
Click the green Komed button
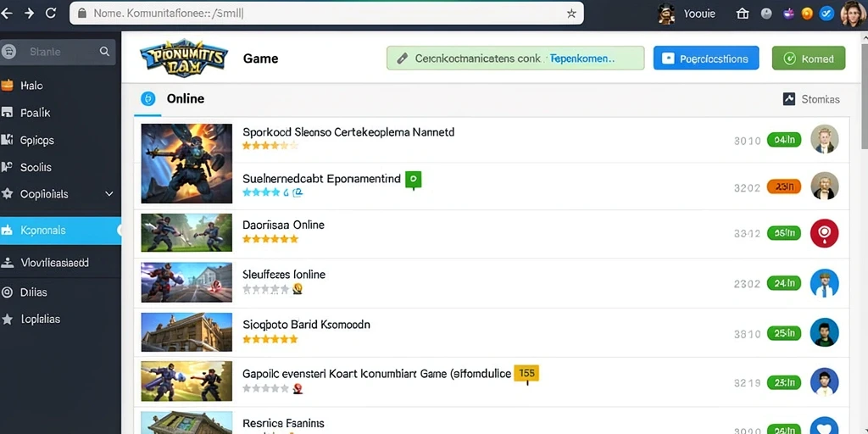click(808, 58)
